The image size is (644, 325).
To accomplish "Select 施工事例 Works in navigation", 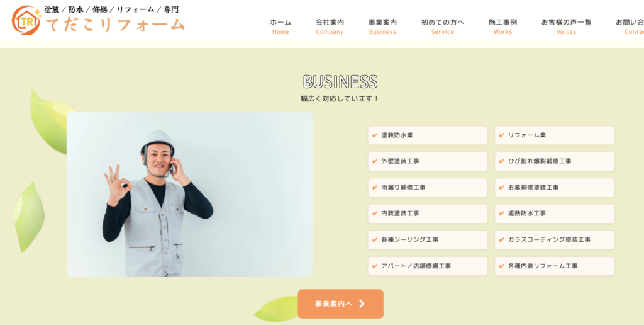I will (502, 26).
